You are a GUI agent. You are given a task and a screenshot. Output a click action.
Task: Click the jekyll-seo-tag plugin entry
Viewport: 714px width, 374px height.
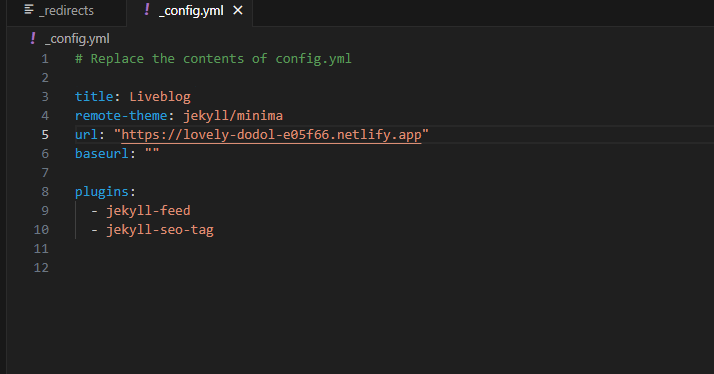(160, 230)
